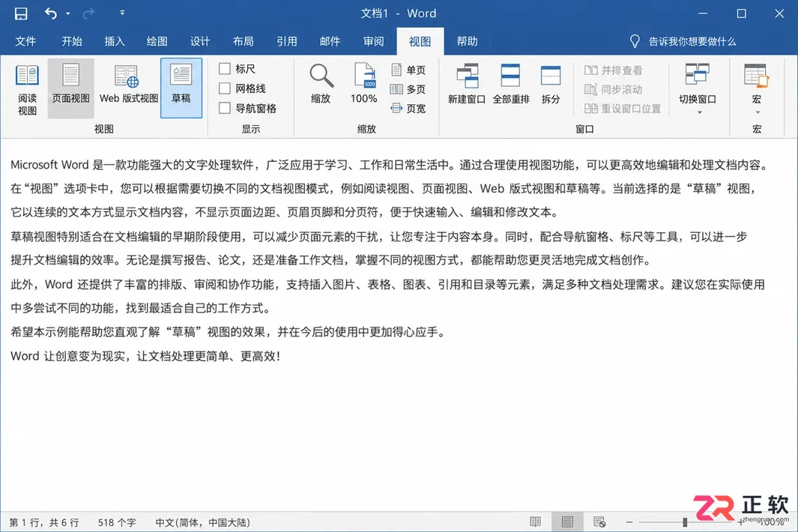
Task: Switch to read mode from status bar icon
Action: (536, 522)
